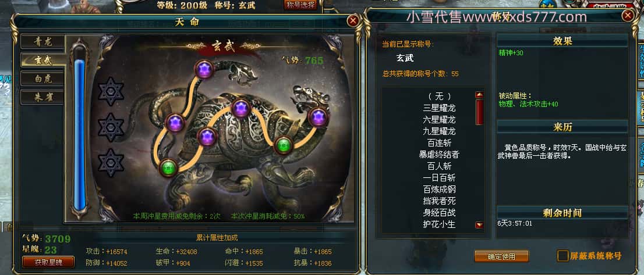Choose the 三星耀龙 title entry
Viewport: 644px width, 275px height.
coord(439,108)
